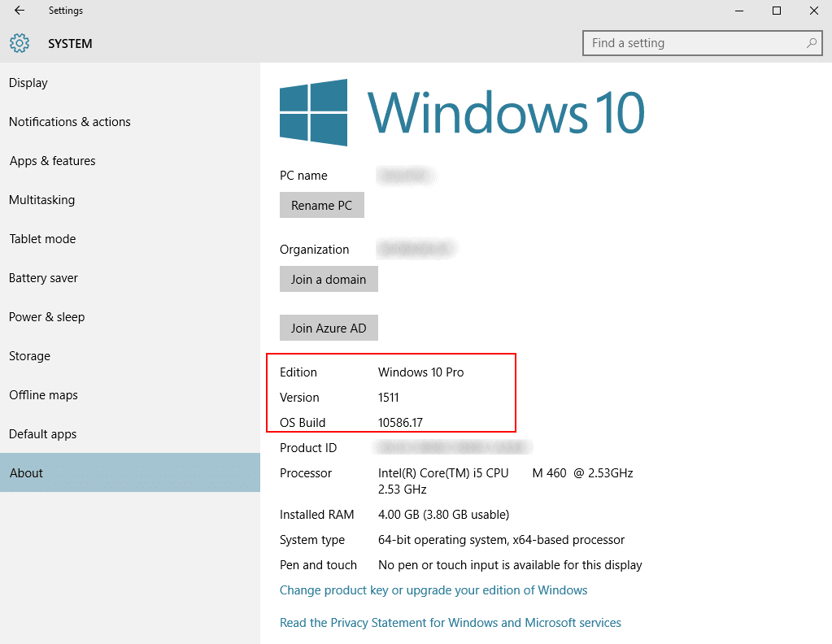Image resolution: width=832 pixels, height=644 pixels.
Task: Open Offline maps settings
Action: (130, 395)
